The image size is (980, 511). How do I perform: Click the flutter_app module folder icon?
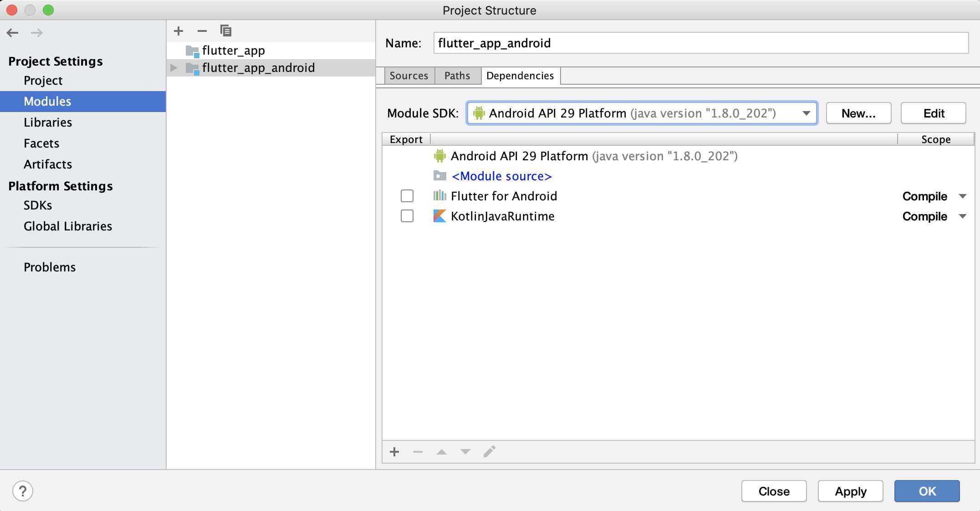pos(193,51)
